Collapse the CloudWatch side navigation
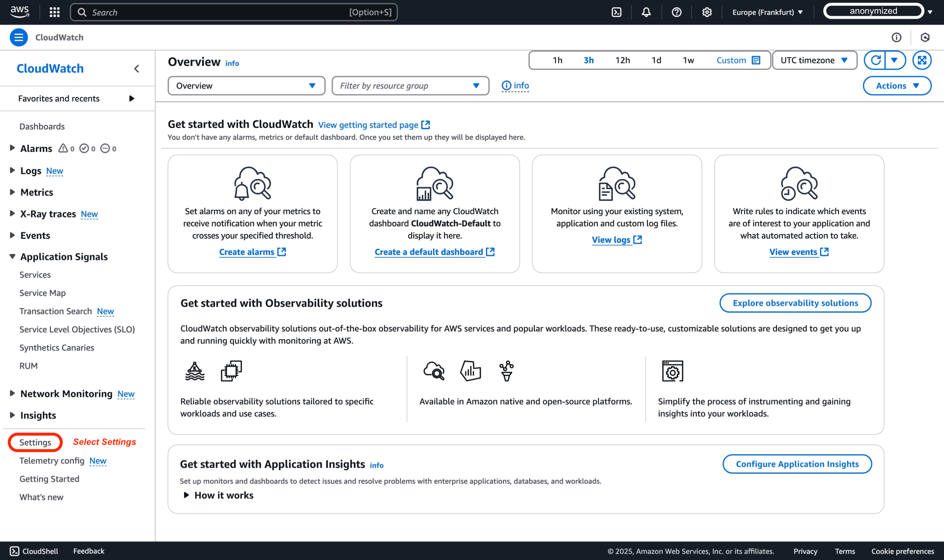The image size is (944, 560). [x=137, y=69]
